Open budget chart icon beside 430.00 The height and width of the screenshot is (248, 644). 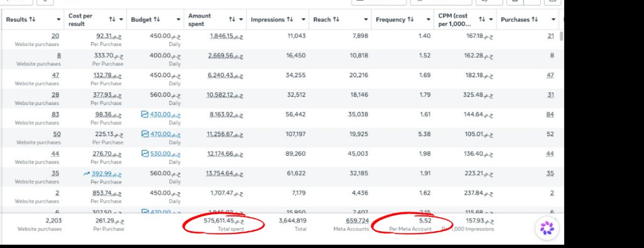tap(145, 114)
